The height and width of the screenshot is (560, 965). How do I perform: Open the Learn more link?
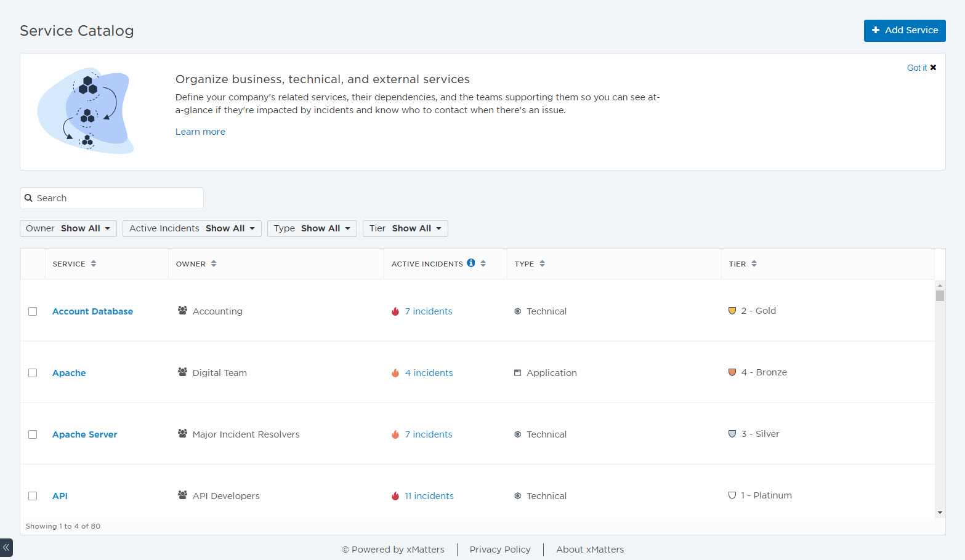[200, 132]
